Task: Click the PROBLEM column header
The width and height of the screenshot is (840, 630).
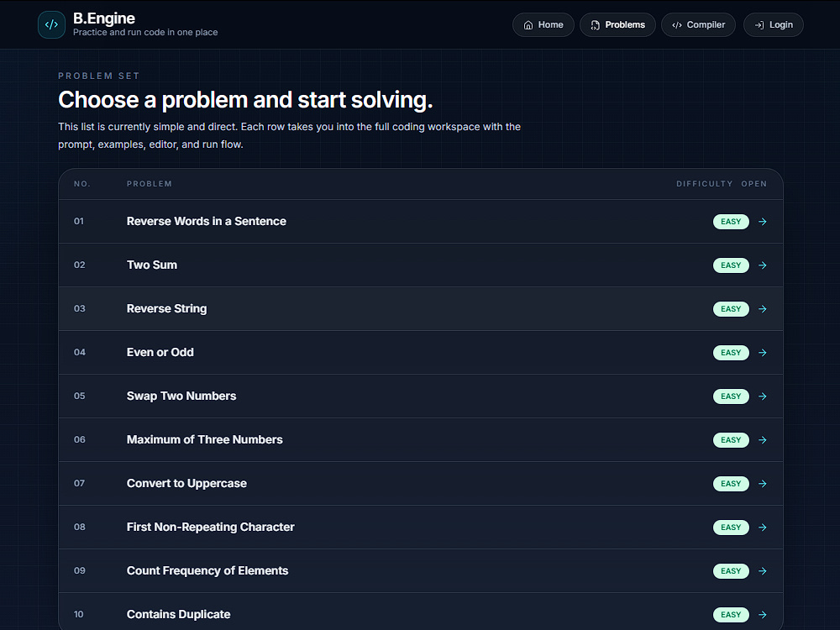Action: point(150,184)
